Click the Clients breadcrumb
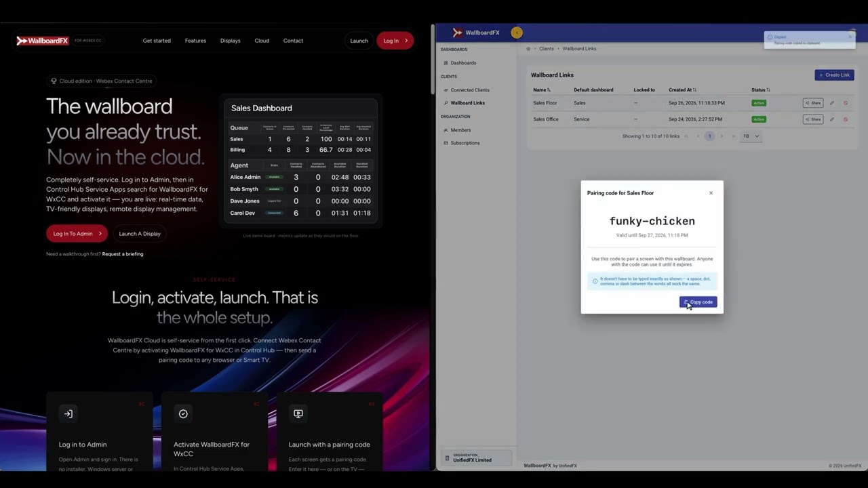The height and width of the screenshot is (488, 868). point(547,49)
